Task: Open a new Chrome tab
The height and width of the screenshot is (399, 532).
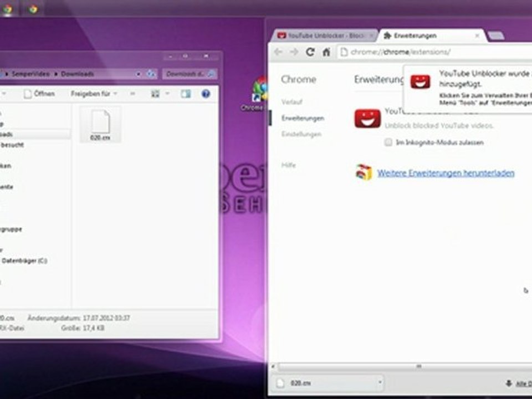Action: coord(496,35)
